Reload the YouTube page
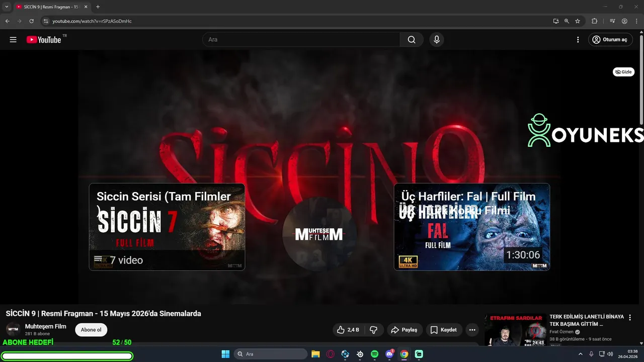The width and height of the screenshot is (644, 362). pos(31,21)
